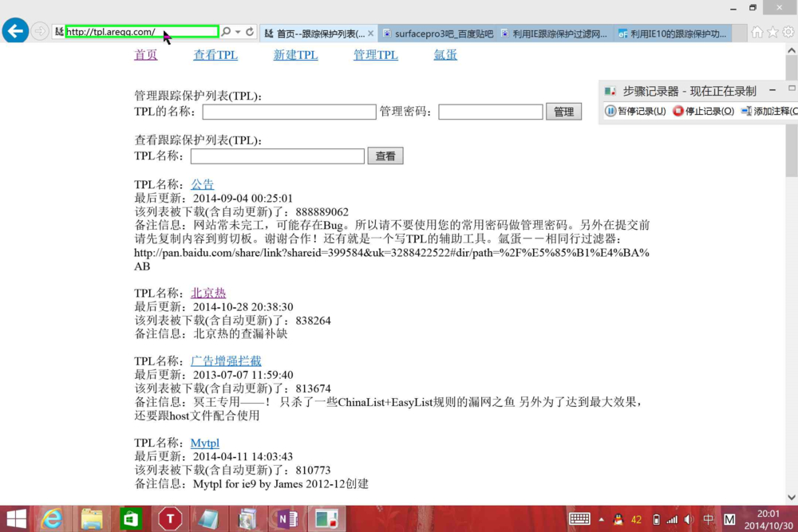The image size is (798, 532).
Task: Click the address bar URL field
Action: coord(142,32)
